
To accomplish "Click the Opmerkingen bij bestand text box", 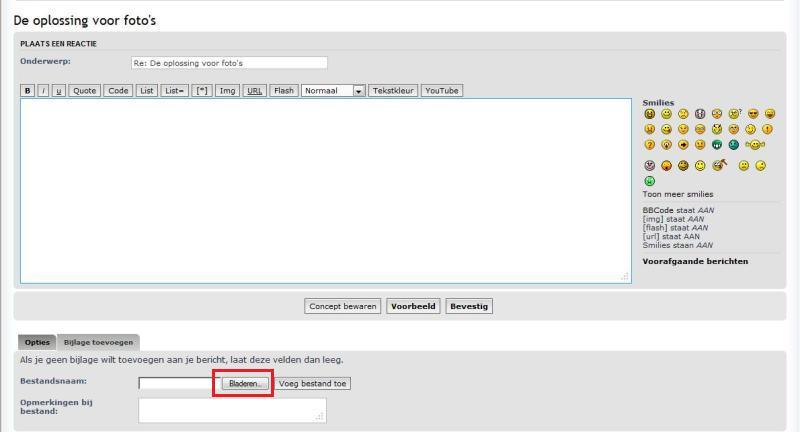I will [x=232, y=410].
